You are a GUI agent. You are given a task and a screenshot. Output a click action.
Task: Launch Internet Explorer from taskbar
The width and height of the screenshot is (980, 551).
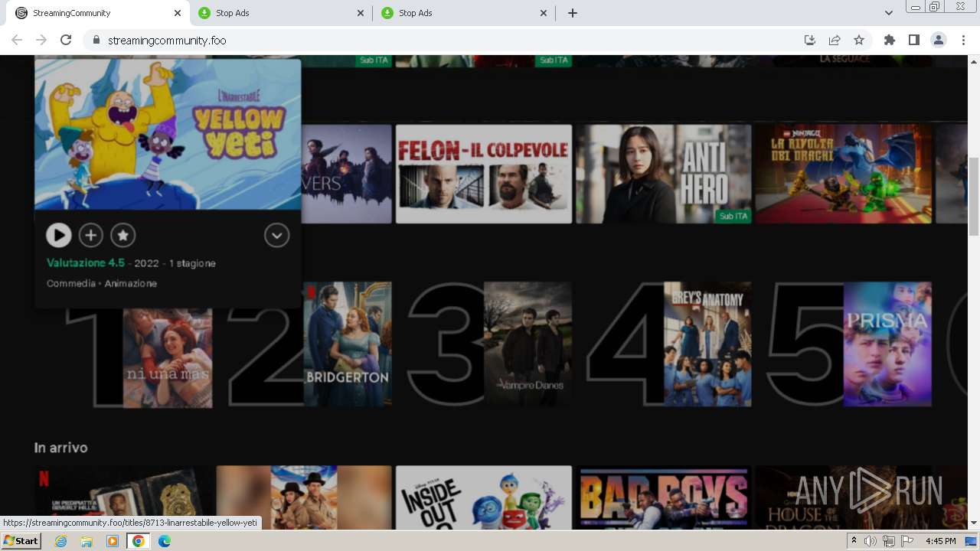coord(61,541)
